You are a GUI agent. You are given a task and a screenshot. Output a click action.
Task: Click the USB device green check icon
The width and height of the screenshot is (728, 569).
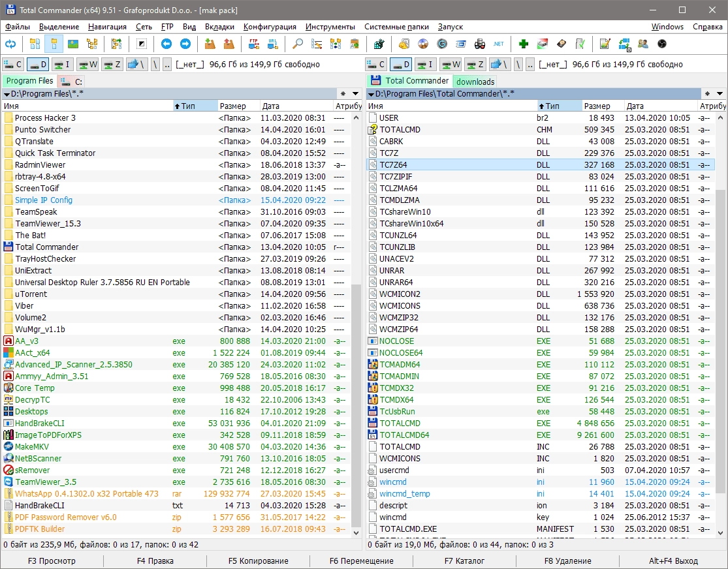[x=580, y=44]
